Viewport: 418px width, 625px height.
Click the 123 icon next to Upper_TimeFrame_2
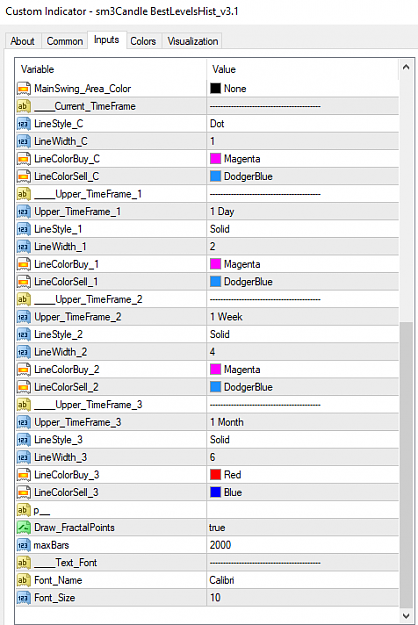pos(24,316)
